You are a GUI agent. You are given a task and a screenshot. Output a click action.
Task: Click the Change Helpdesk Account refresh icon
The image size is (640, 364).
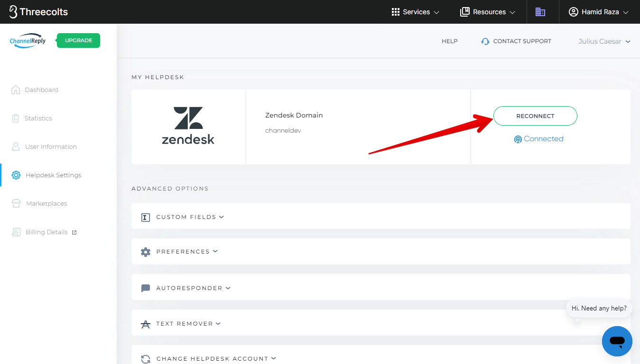coord(146,359)
